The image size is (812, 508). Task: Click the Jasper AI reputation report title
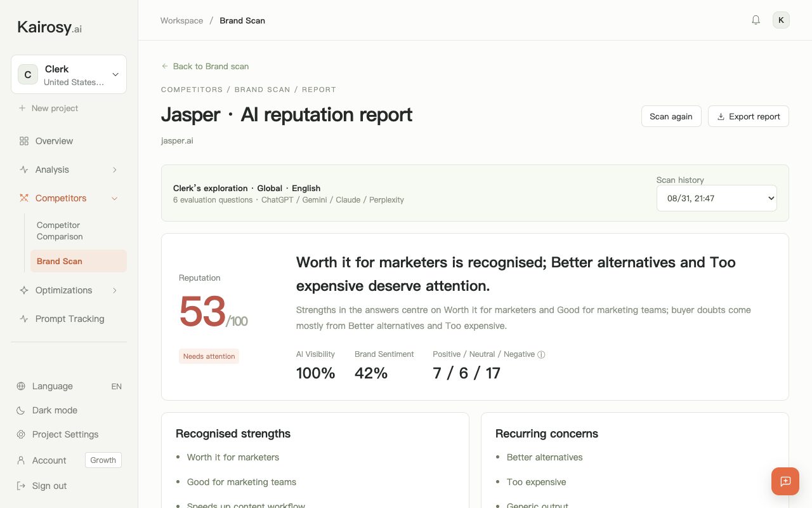coord(287,114)
